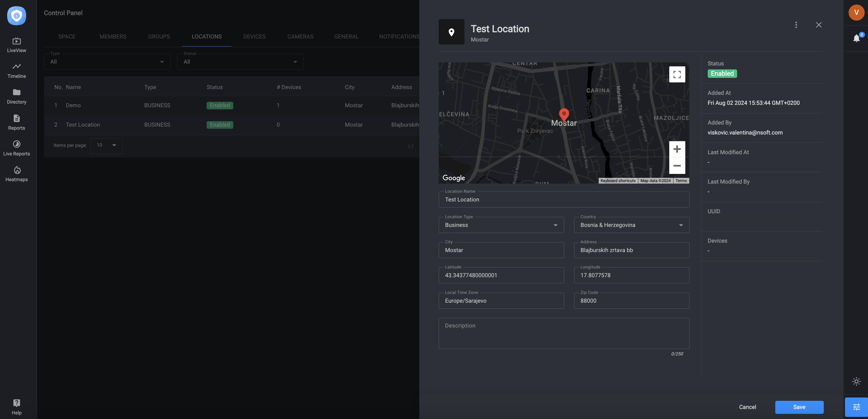Toggle light theme sun icon
The height and width of the screenshot is (419, 868).
pos(856,381)
